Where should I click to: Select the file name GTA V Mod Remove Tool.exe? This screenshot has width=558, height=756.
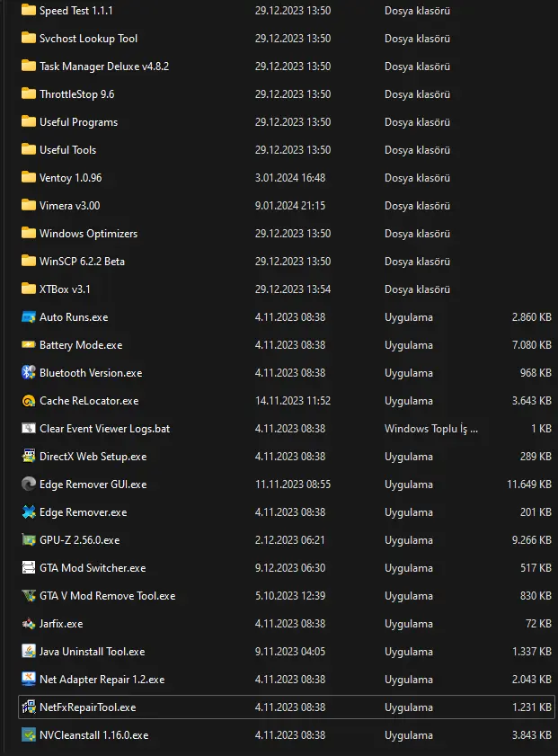pyautogui.click(x=108, y=596)
